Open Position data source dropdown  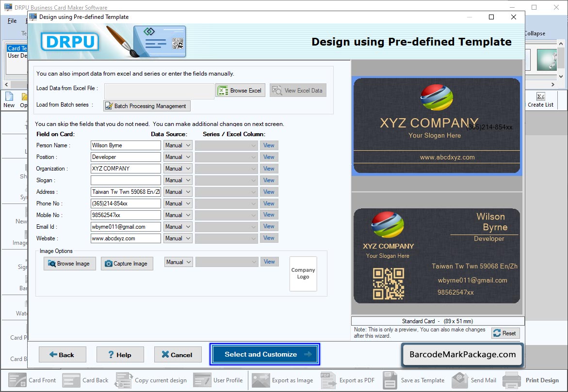tap(178, 157)
